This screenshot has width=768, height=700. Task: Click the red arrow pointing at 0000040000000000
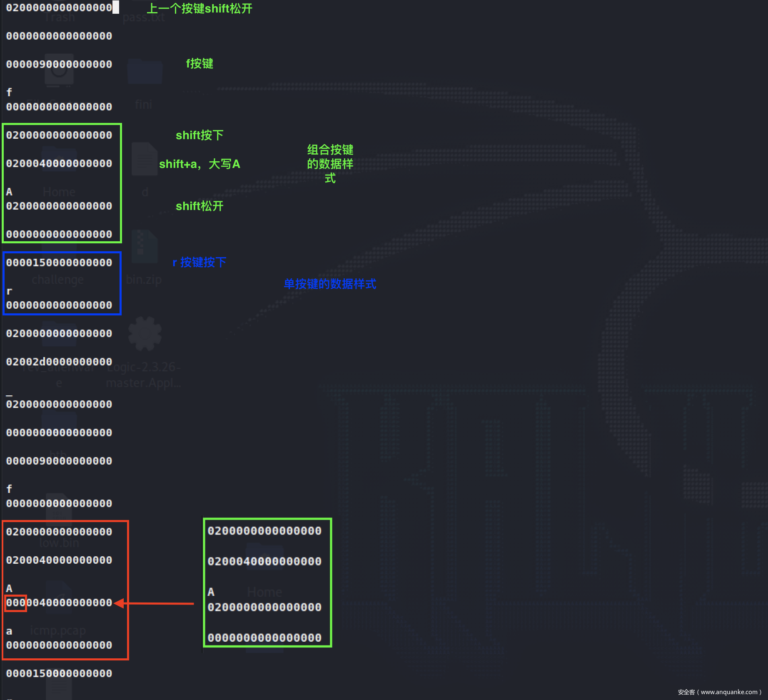coord(154,603)
